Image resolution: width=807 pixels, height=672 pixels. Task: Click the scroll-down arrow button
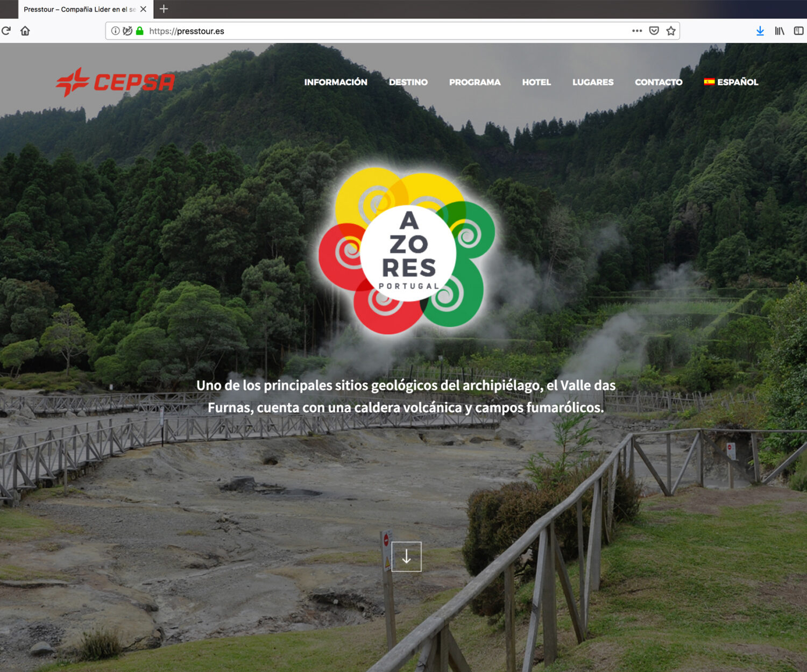coord(406,557)
